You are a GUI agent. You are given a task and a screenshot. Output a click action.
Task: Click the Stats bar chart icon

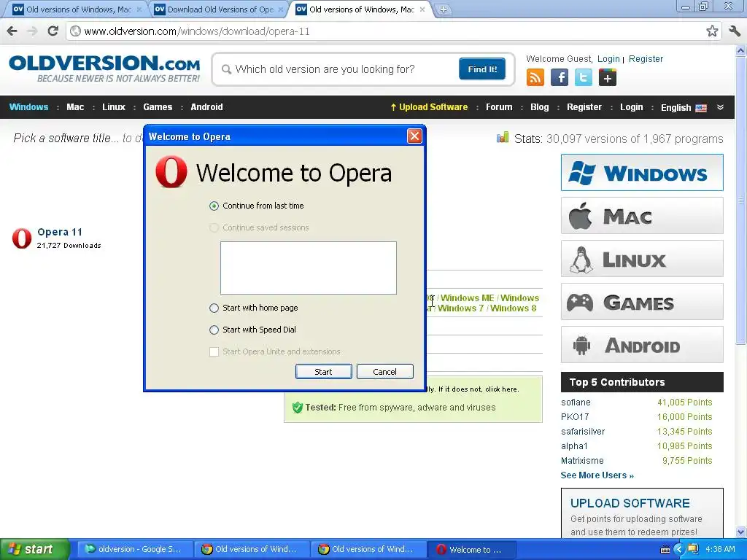click(502, 138)
